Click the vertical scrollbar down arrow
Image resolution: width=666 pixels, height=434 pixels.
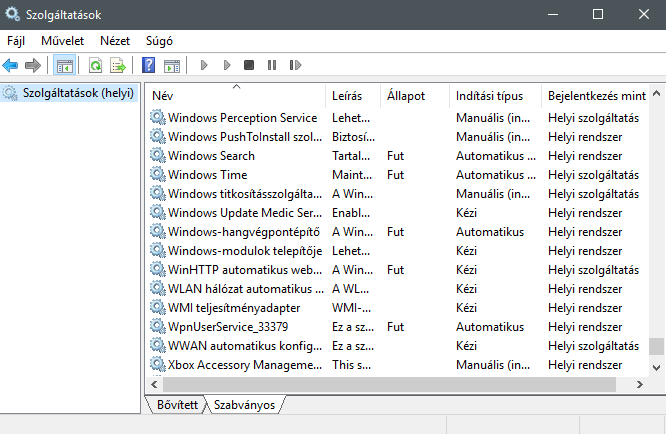(x=657, y=368)
